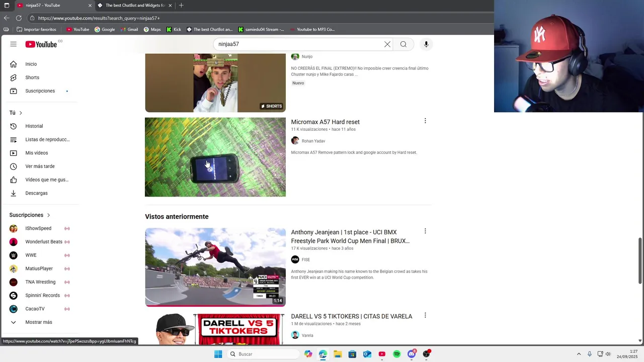Go back in the browser
644x362 pixels.
[x=7, y=18]
